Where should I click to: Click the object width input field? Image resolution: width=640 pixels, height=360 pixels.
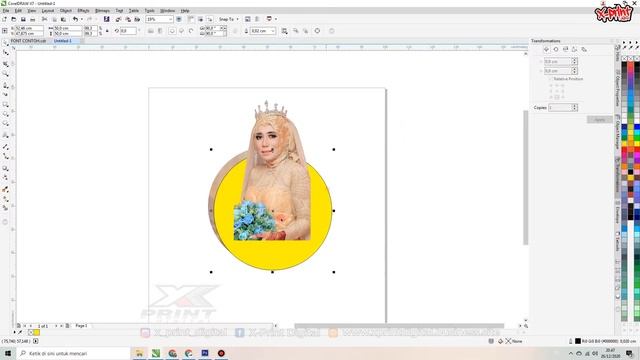click(68, 28)
